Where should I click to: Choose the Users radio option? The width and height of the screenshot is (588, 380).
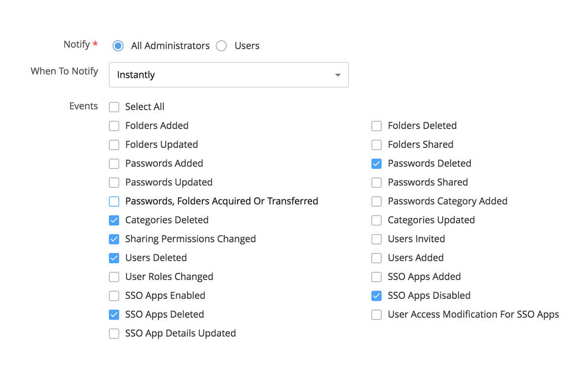pyautogui.click(x=221, y=46)
